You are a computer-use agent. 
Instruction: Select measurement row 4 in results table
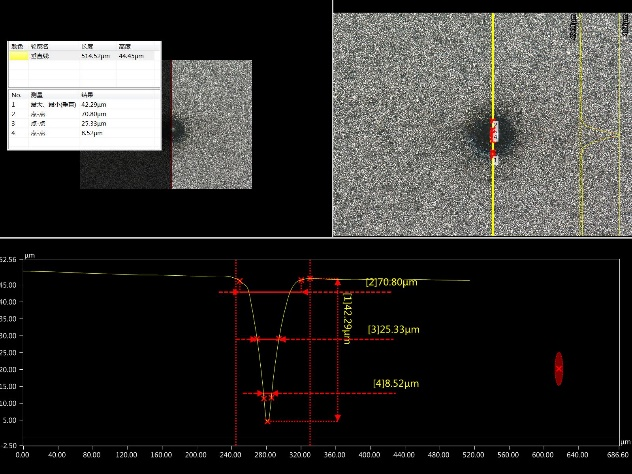[x=84, y=133]
